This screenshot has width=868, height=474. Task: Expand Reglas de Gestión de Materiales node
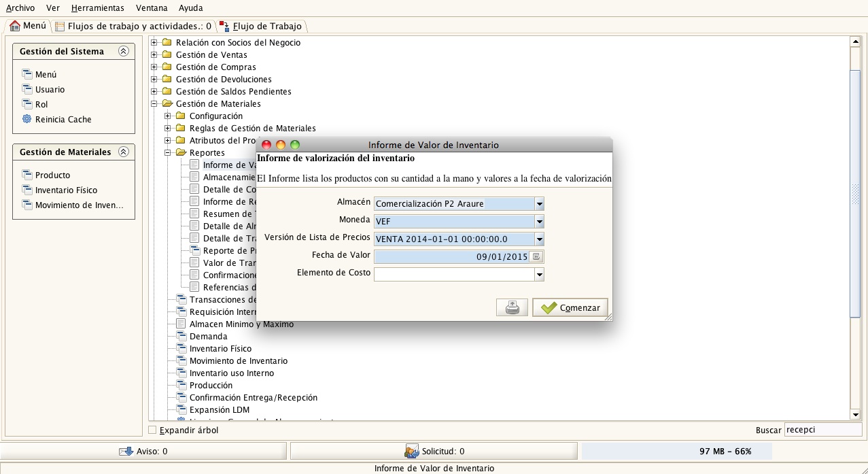[x=168, y=128]
